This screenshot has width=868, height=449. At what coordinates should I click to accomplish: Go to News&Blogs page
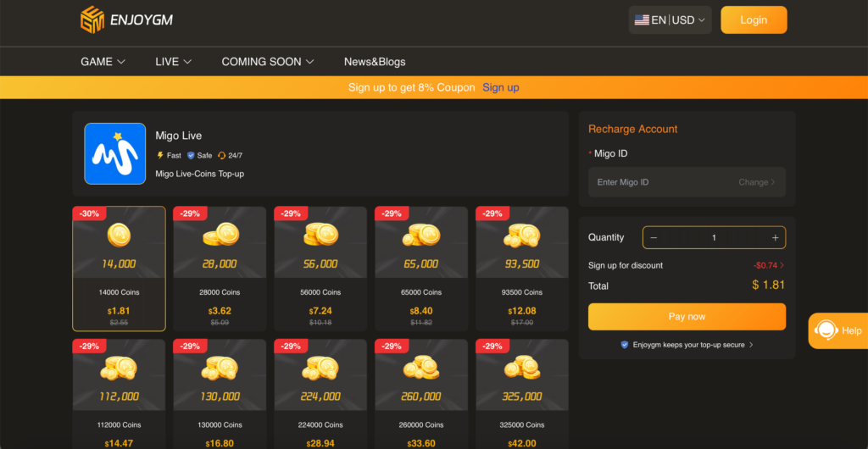coord(375,62)
